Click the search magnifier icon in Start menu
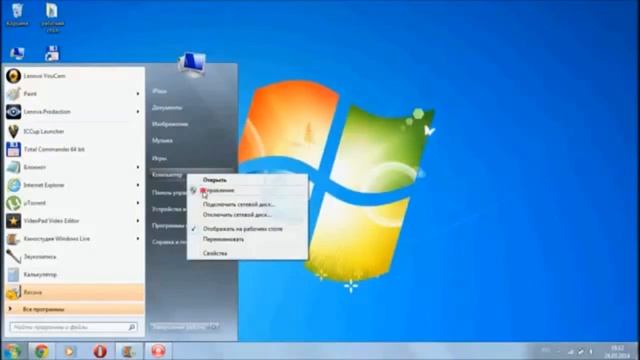Viewport: 640px width, 360px height. [x=132, y=327]
